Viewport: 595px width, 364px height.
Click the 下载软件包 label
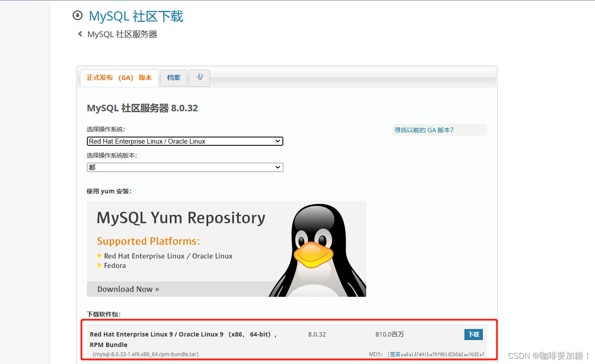(104, 314)
